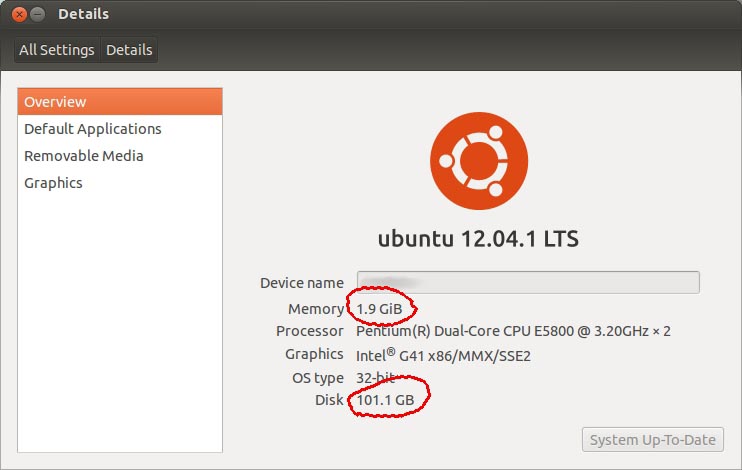This screenshot has width=742, height=470.
Task: Click the Details window title text
Action: point(84,14)
